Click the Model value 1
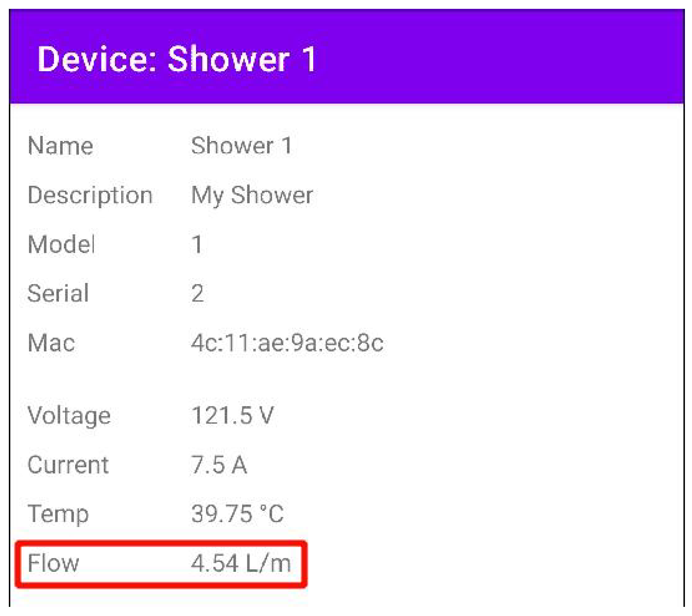Viewport: 692px width, 616px height. click(197, 244)
